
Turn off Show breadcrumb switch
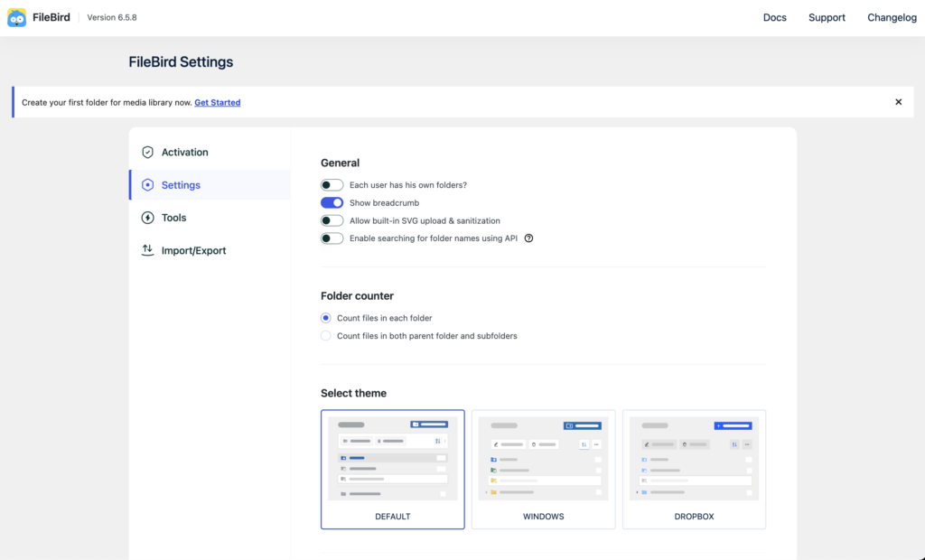[332, 202]
